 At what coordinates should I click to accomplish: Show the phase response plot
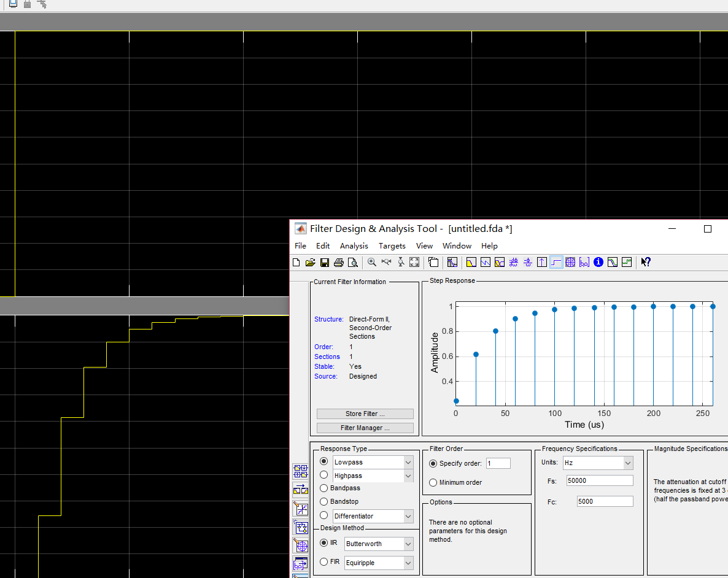coord(486,263)
